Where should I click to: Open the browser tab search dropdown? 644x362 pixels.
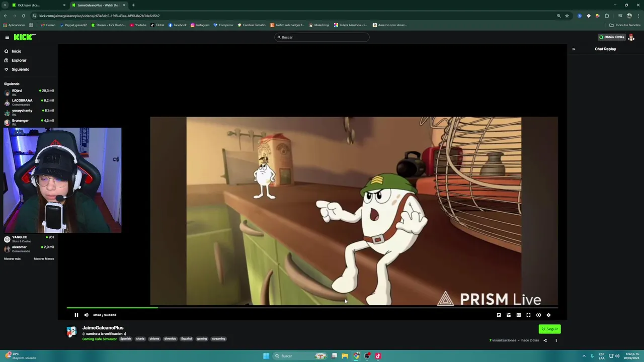(5, 5)
